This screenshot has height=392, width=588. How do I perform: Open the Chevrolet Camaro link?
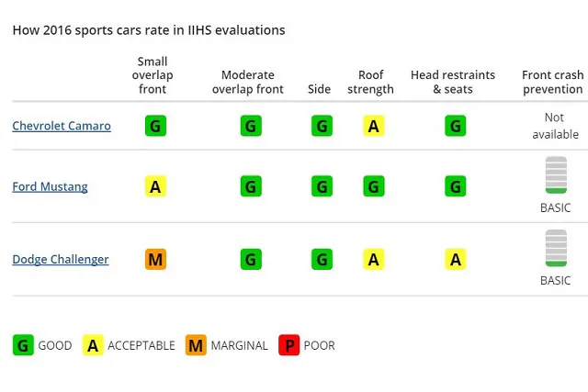tap(62, 126)
